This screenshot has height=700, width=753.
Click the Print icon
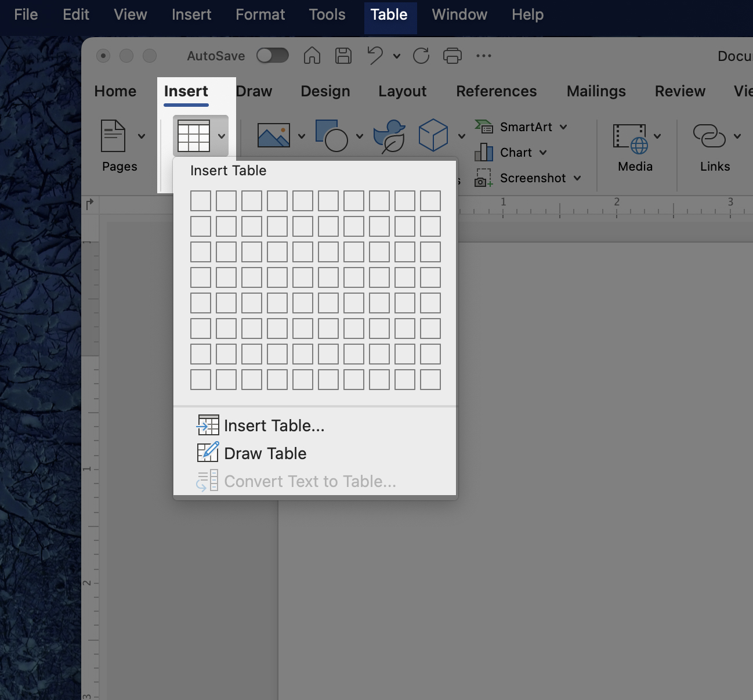coord(452,56)
